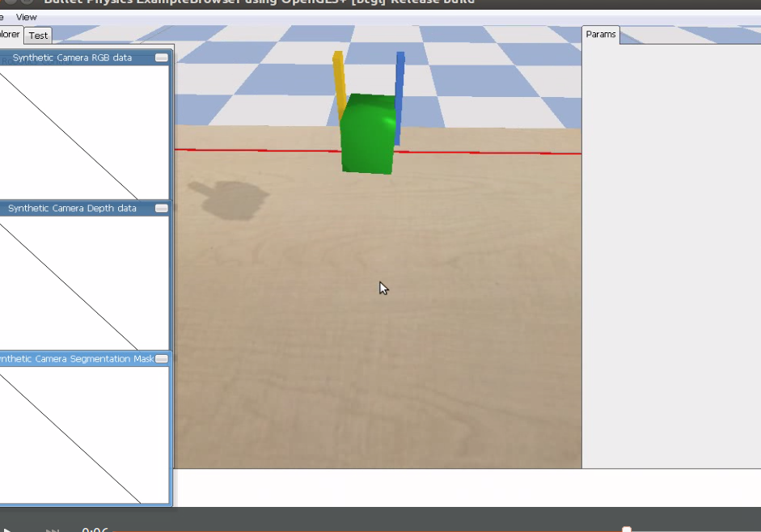Viewport: 761px width, 532px height.
Task: Collapse the Synthetic Camera Segmentation Mask panel
Action: 161,358
